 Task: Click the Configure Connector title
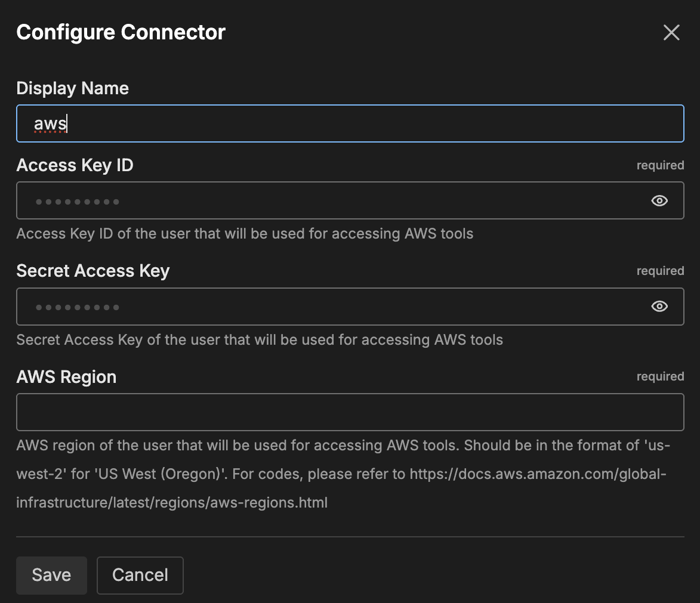coord(121,32)
